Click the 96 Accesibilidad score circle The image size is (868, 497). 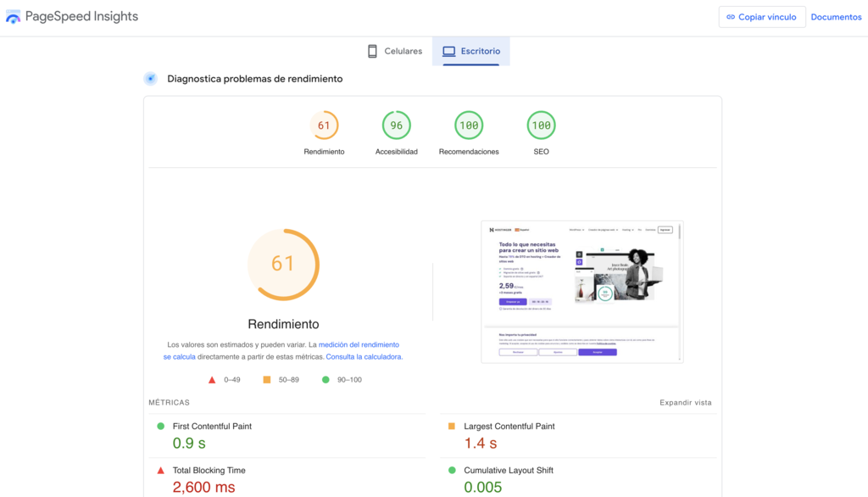[395, 125]
